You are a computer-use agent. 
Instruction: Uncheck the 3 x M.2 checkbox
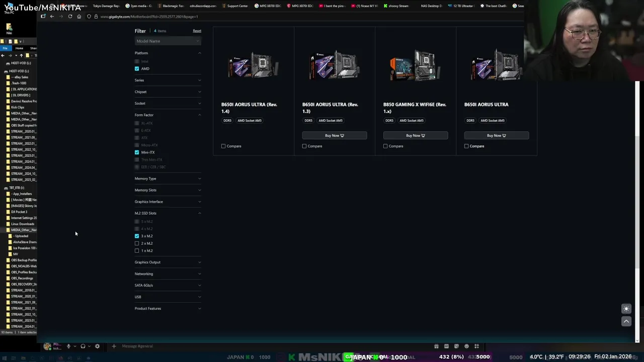point(137,236)
